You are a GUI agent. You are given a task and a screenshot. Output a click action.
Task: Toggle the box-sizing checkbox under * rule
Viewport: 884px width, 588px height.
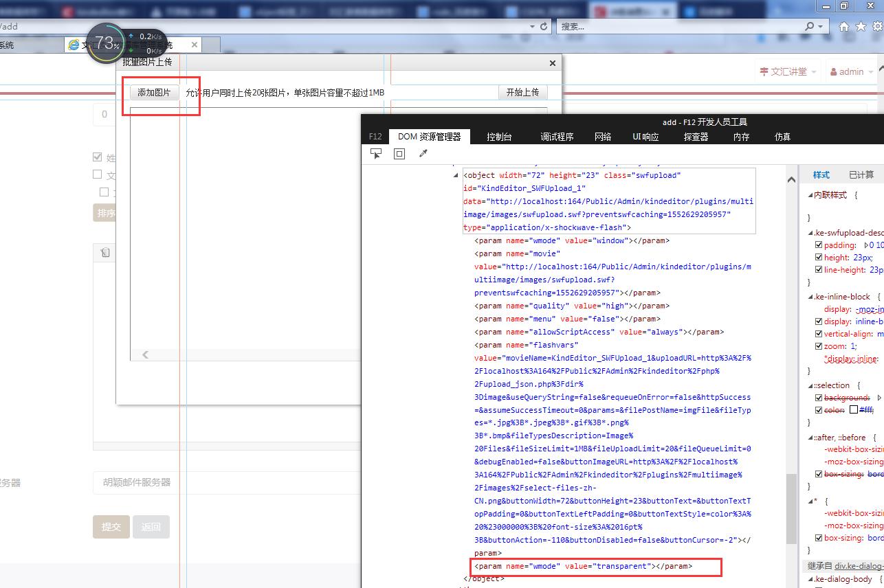(x=818, y=538)
